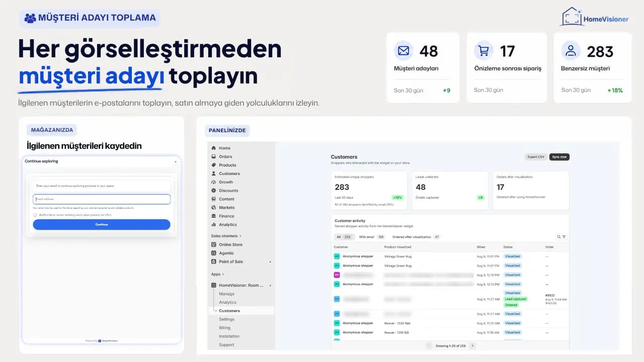The width and height of the screenshot is (644, 362).
Task: Open Manage under HomeVisioner app
Action: coord(226,294)
